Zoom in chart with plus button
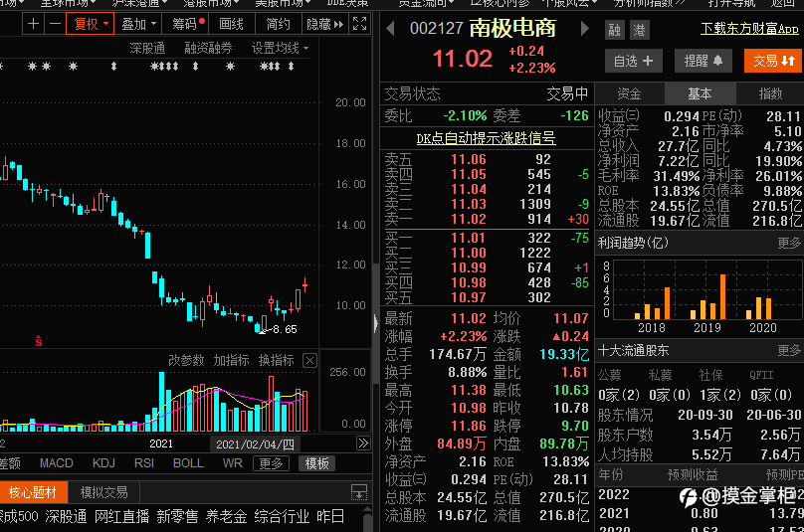804x532 pixels. coord(33,24)
